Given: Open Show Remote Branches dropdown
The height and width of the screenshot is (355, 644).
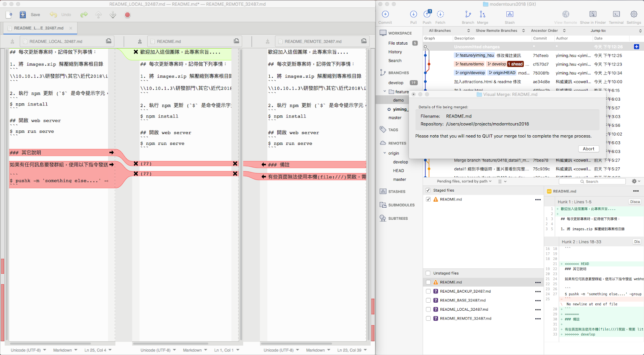Looking at the screenshot, I should 500,31.
